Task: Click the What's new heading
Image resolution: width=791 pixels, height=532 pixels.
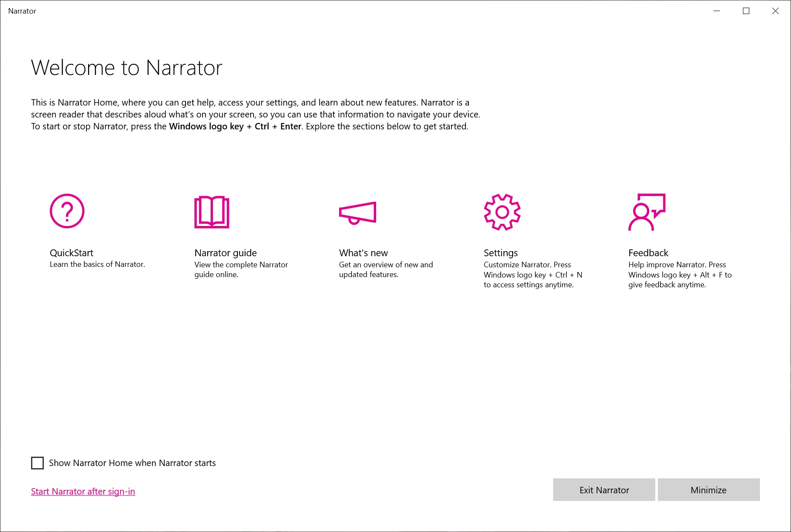Action: click(363, 253)
